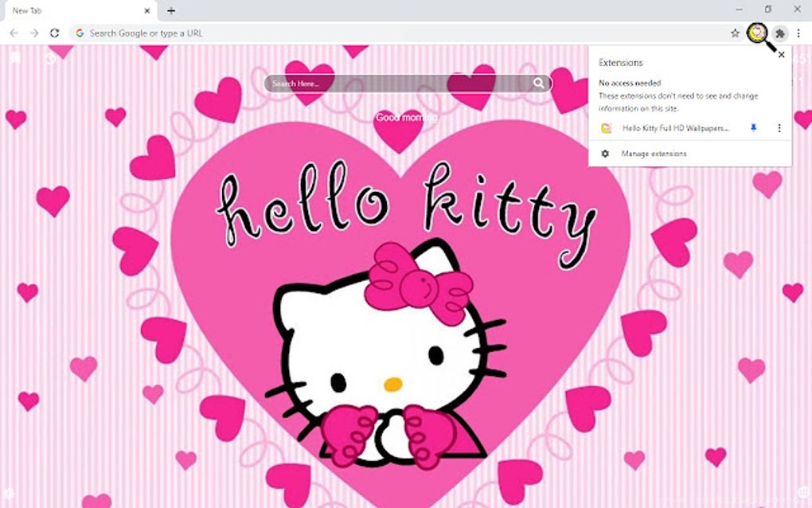This screenshot has height=508, width=812.
Task: Click the Hello Kitty icon in extensions list
Action: coord(606,128)
